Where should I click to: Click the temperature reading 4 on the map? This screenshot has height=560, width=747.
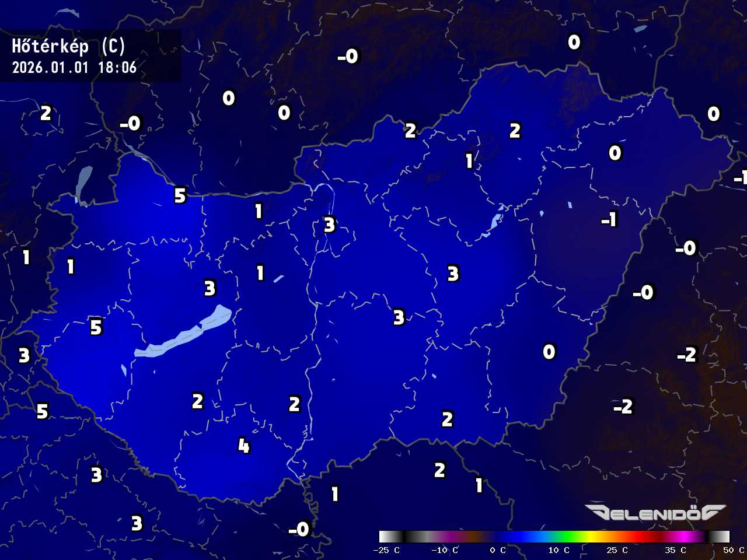(244, 446)
